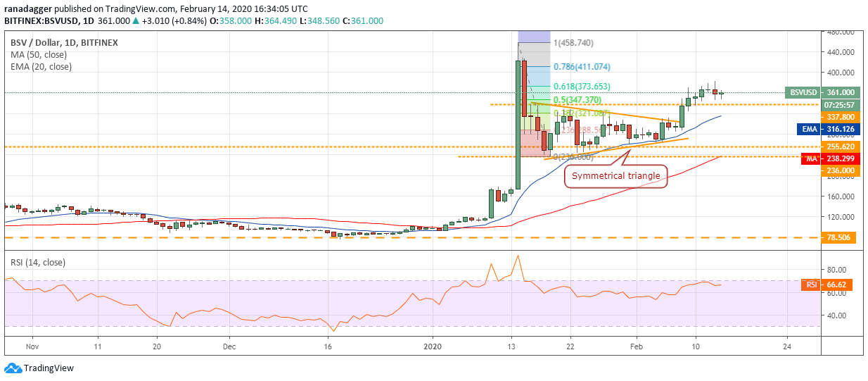
Task: Click the 160.000 price scale tick
Action: (841, 196)
